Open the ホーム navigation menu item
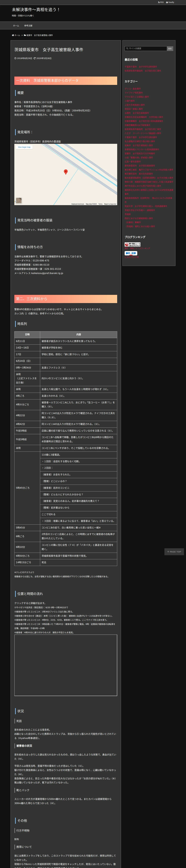186x868 pixels. coord(16,26)
